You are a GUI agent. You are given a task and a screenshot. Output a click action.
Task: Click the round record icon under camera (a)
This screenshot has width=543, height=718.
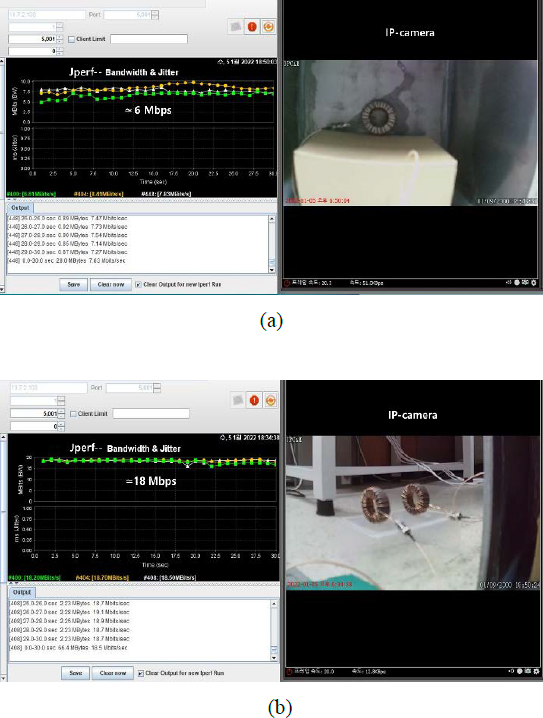517,283
